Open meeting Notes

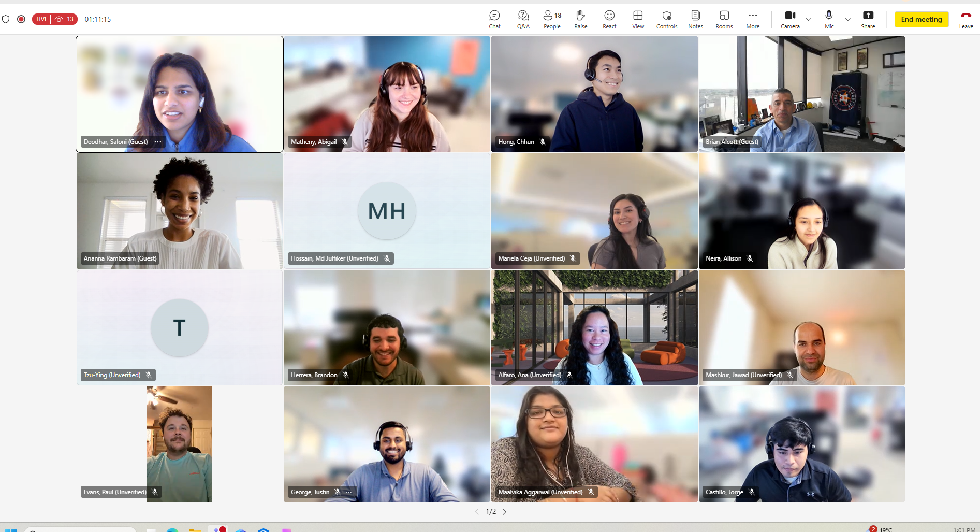[x=695, y=19]
